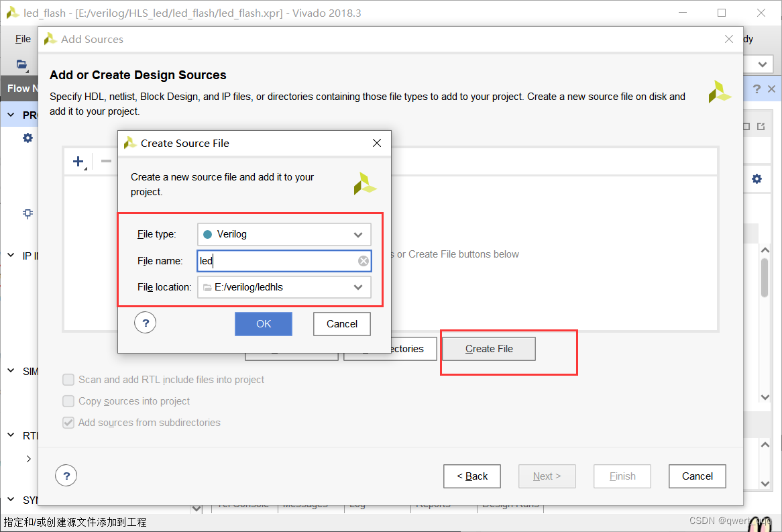Collapse the IP INTEGRATOR section chevron
Viewport: 782px width, 532px height.
(x=11, y=256)
